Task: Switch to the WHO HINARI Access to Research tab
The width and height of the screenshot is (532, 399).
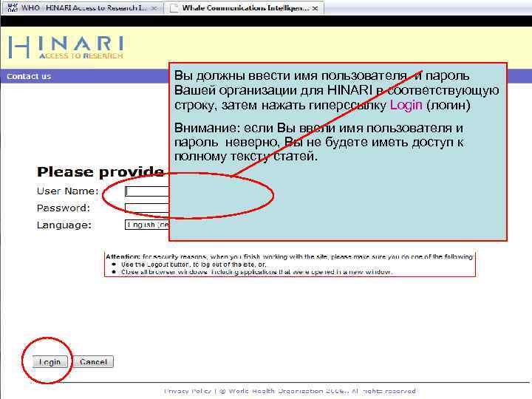Action: (x=81, y=8)
